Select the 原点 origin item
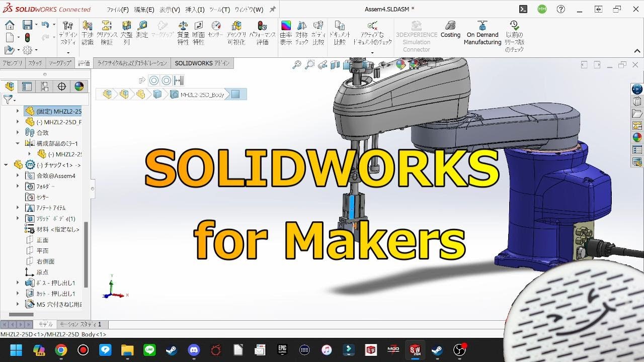644x362 pixels. 42,272
